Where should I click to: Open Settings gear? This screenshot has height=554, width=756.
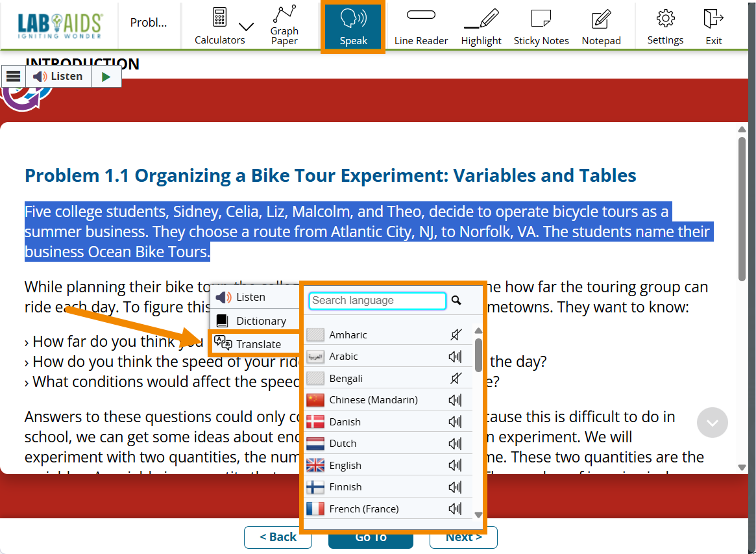[x=665, y=26]
